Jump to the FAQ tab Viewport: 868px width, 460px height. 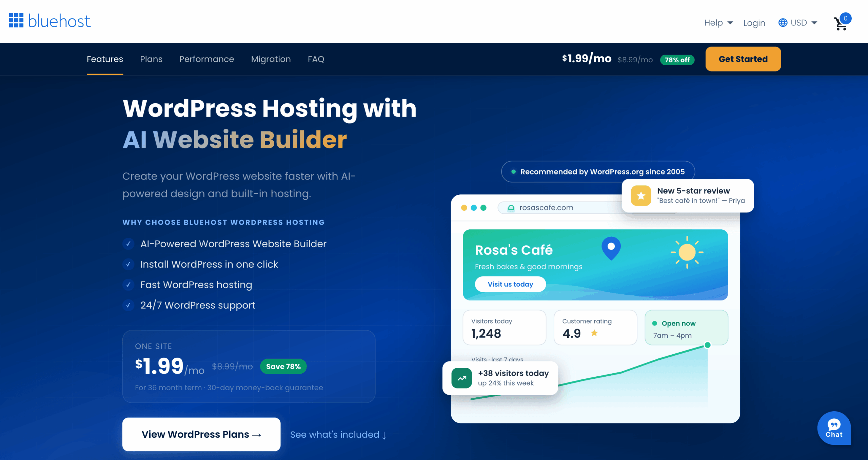coord(316,59)
